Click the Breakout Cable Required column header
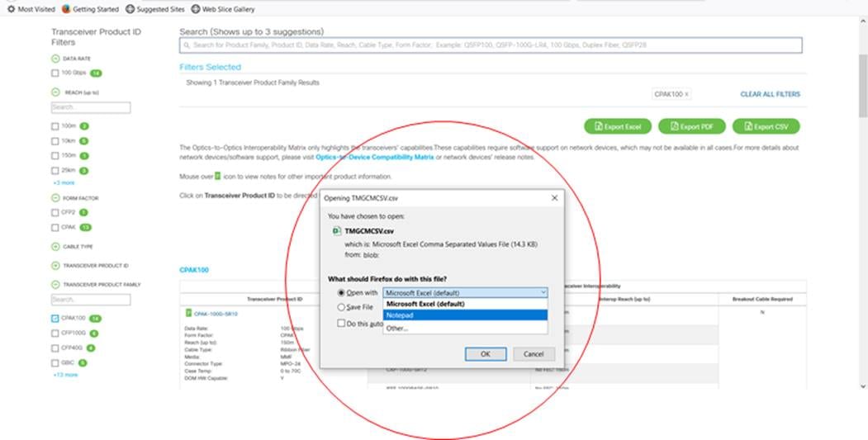This screenshot has height=440, width=868. 762,299
